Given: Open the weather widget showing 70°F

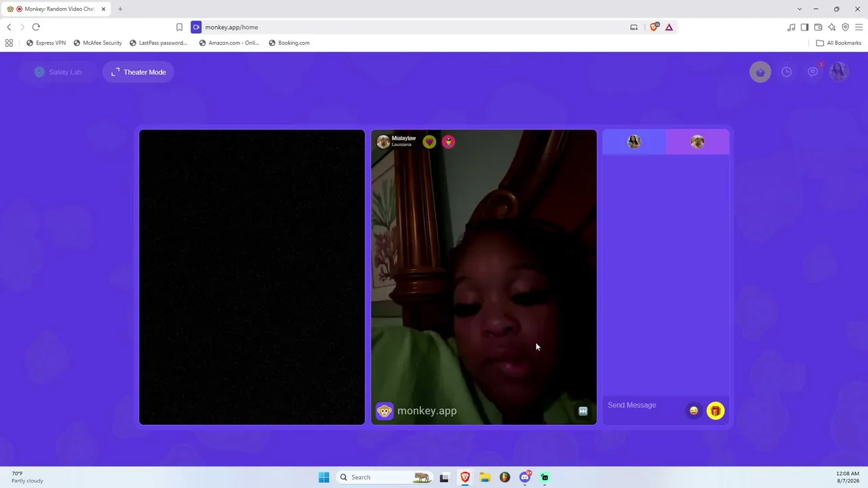Looking at the screenshot, I should (27, 477).
